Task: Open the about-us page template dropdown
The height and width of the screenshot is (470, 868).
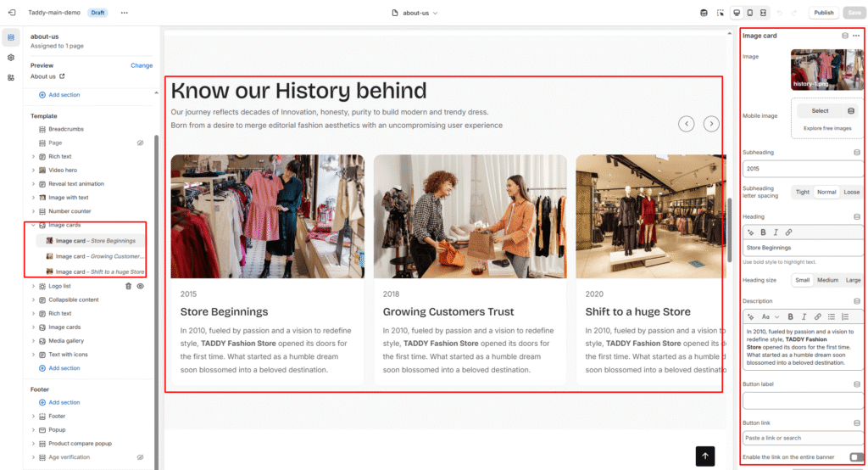Action: point(415,13)
